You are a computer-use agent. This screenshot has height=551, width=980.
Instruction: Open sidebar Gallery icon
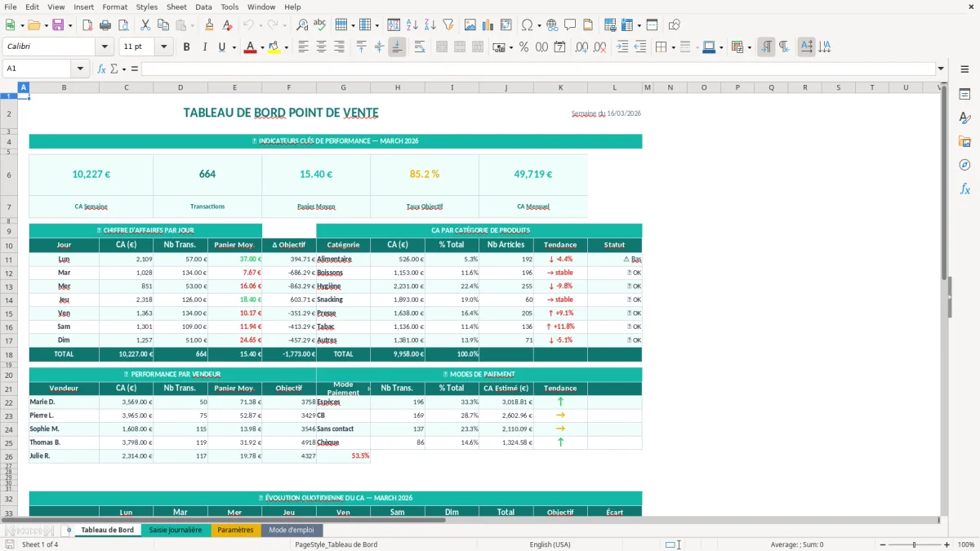(964, 141)
